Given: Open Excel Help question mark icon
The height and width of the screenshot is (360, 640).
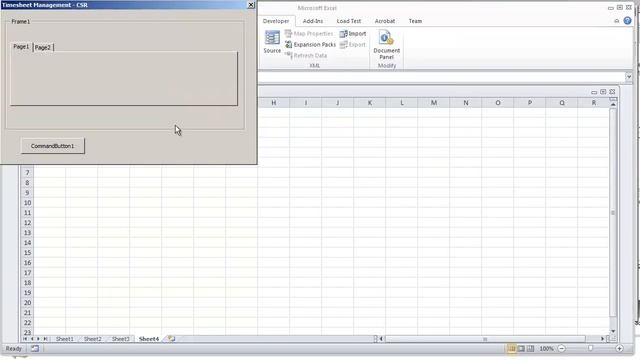Looking at the screenshot, I should point(627,21).
